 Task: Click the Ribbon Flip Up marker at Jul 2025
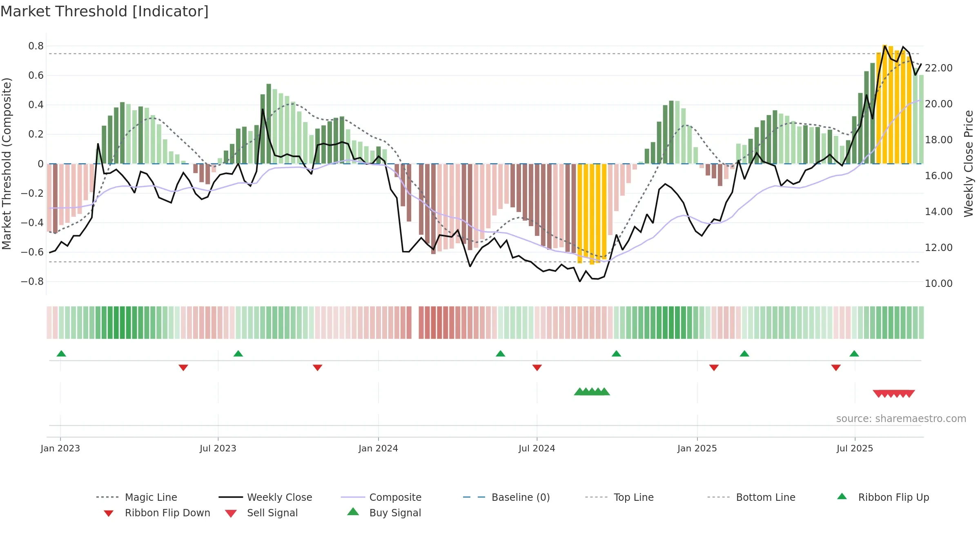(854, 353)
